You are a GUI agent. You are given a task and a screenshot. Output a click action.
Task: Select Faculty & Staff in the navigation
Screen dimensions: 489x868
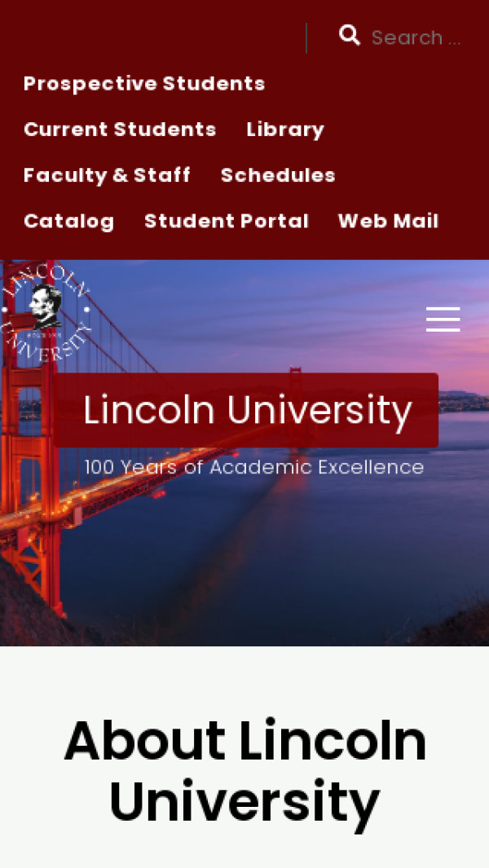click(x=107, y=175)
